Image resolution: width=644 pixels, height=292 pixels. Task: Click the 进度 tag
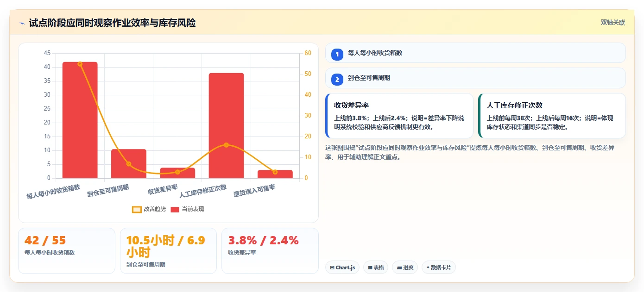click(x=405, y=267)
